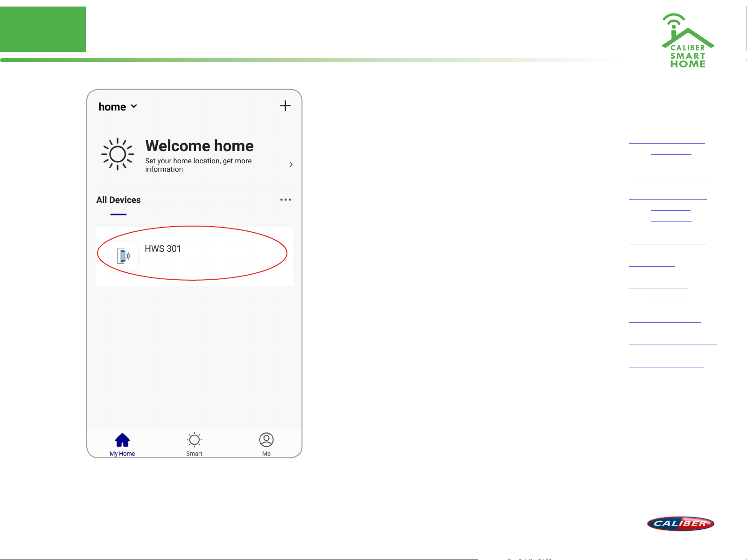Open the home selector dropdown
This screenshot has width=747, height=560.
(x=117, y=107)
